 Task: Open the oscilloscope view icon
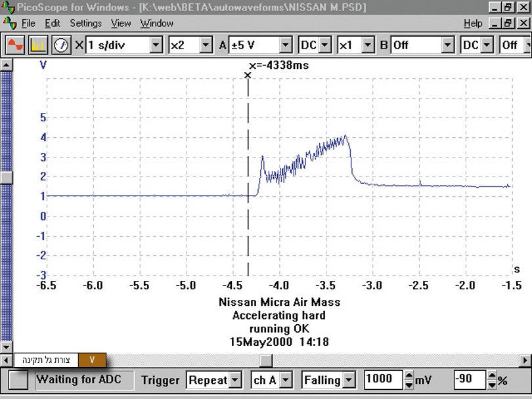(x=15, y=45)
